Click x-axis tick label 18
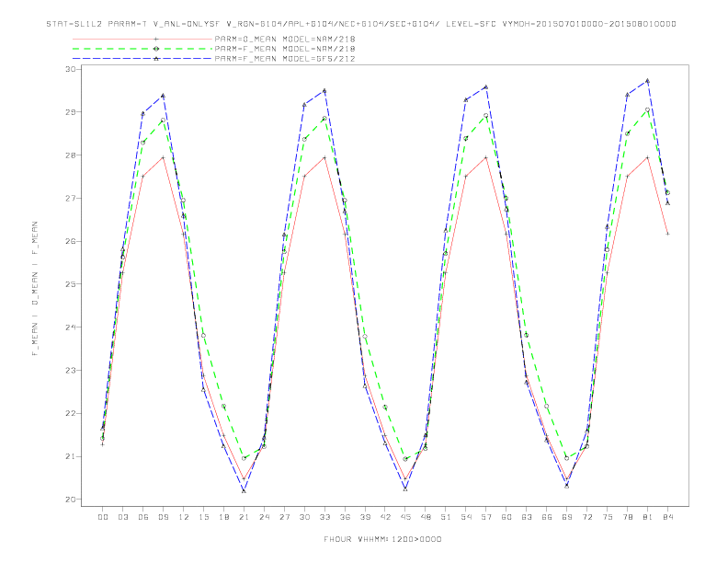The height and width of the screenshot is (563, 728). 223,517
